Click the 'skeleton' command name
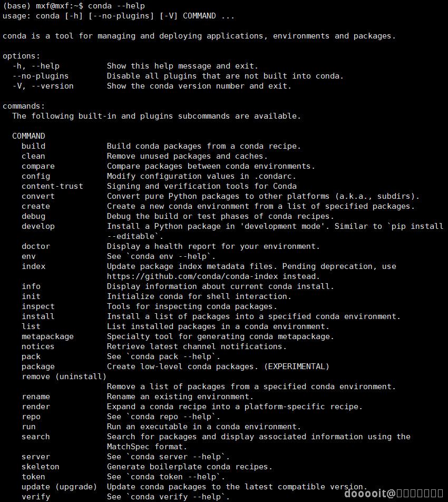The width and height of the screenshot is (448, 502). pyautogui.click(x=41, y=467)
